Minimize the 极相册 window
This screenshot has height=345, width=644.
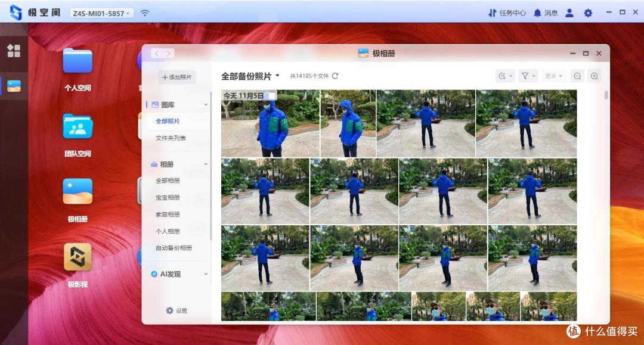(572, 54)
